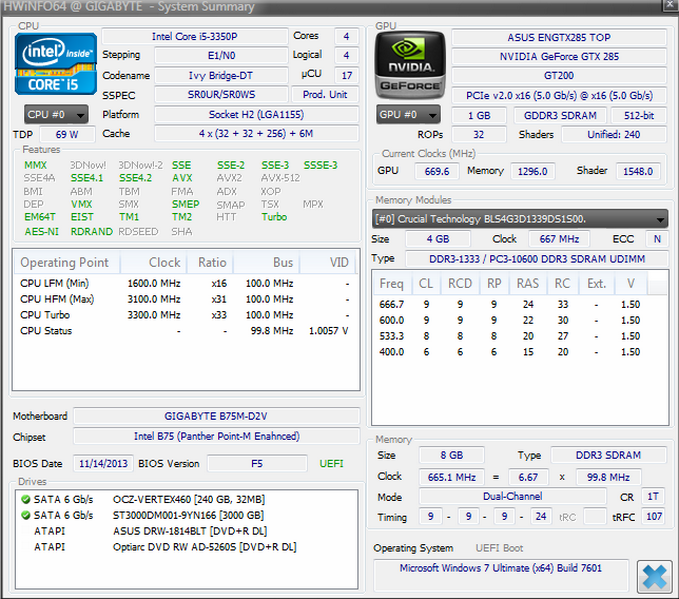Click the RDRAND feature label

coord(91,232)
